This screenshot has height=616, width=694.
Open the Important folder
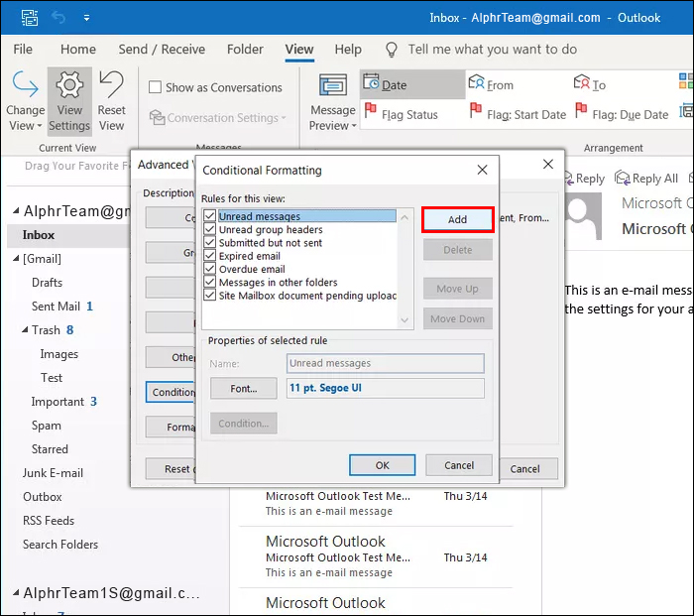[58, 402]
